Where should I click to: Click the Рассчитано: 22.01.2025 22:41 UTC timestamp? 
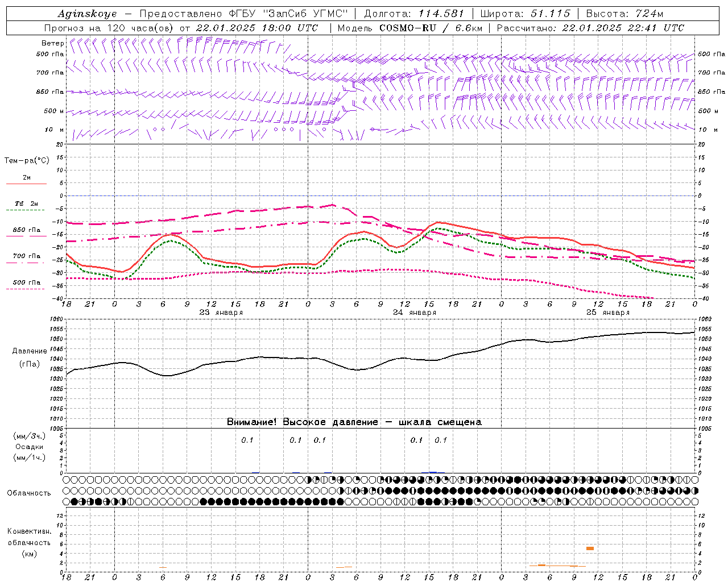coord(590,28)
